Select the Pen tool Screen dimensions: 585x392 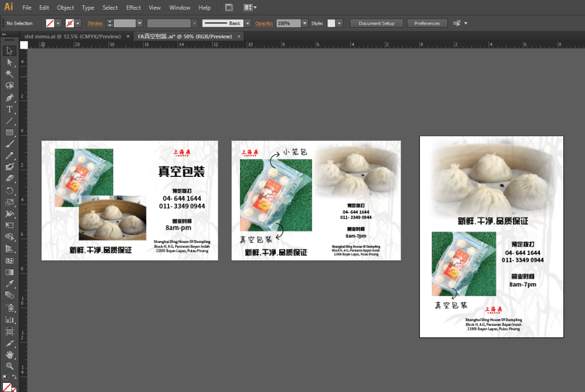pyautogui.click(x=10, y=98)
